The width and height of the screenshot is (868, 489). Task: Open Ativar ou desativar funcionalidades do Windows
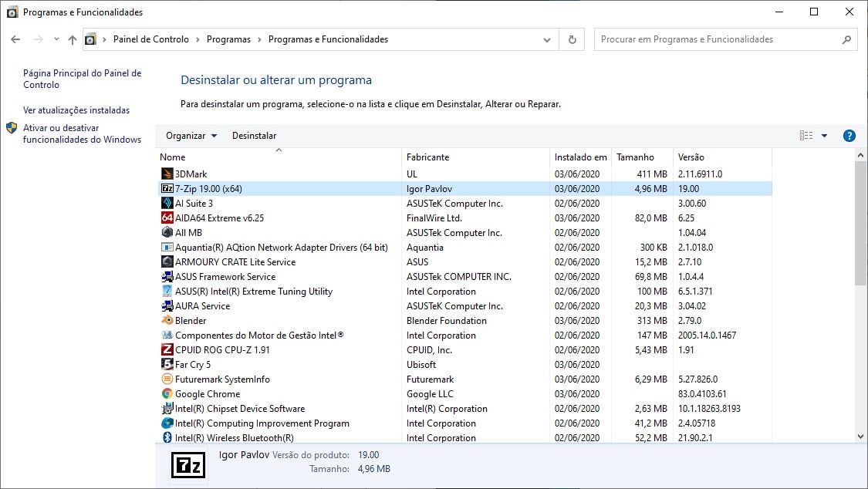pyautogui.click(x=82, y=133)
